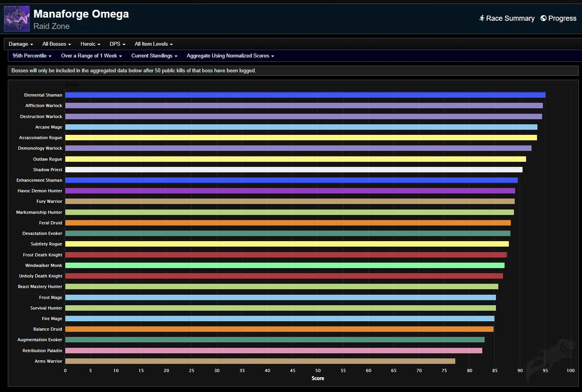582x392 pixels.
Task: Click the Destruction Warlock score bar
Action: [x=304, y=116]
